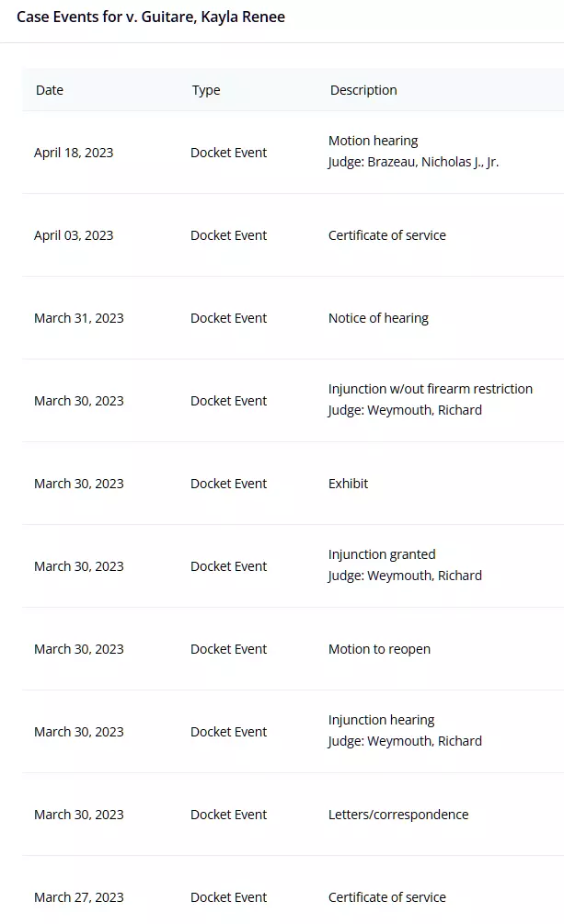Click Judge: Weymouth, Richard under Injunction granted
The height and width of the screenshot is (924, 564).
tap(405, 576)
